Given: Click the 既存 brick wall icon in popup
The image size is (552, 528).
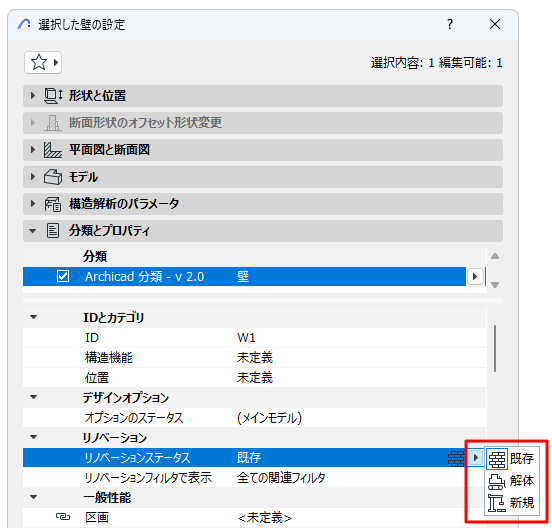Looking at the screenshot, I should pyautogui.click(x=497, y=459).
